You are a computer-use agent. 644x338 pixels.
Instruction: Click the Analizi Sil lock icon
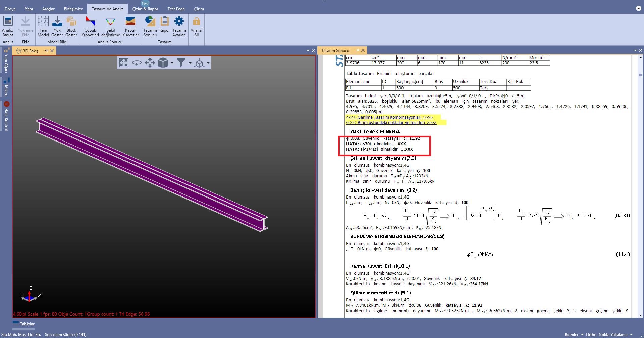point(196,26)
